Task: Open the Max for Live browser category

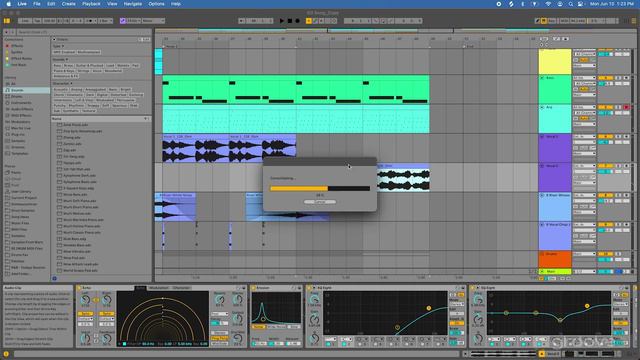Action: [x=20, y=128]
